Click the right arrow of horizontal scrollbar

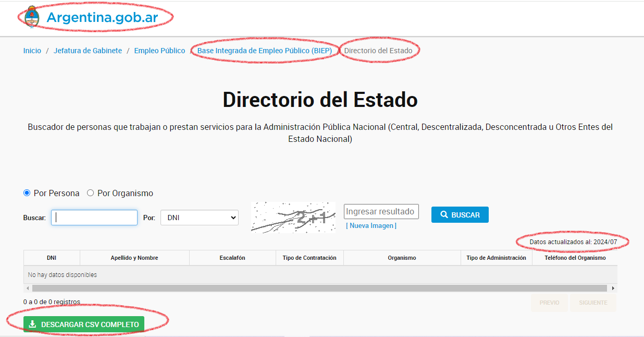click(613, 288)
